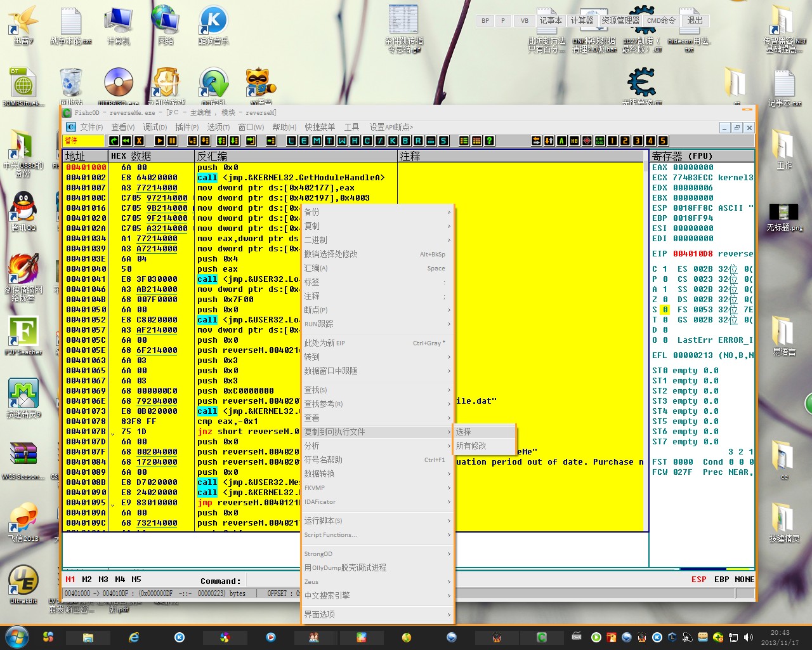The width and height of the screenshot is (812, 650).
Task: Open the help question-mark toolbar icon
Action: pos(490,140)
